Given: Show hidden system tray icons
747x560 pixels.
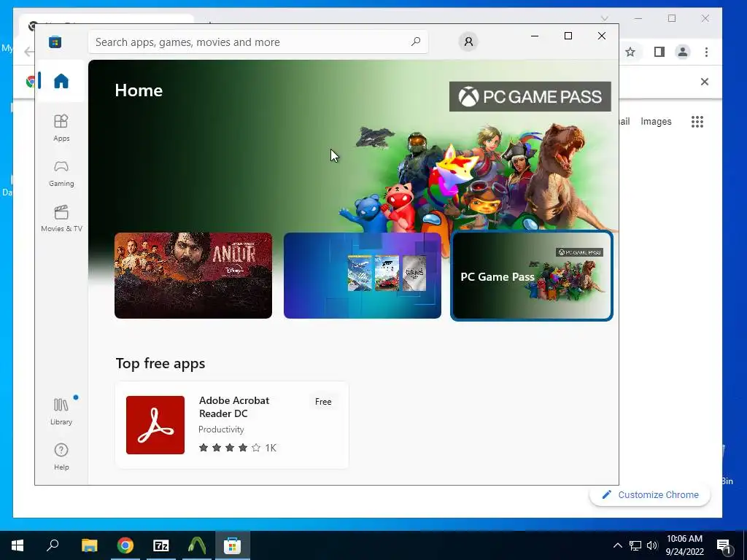Looking at the screenshot, I should click(x=617, y=545).
